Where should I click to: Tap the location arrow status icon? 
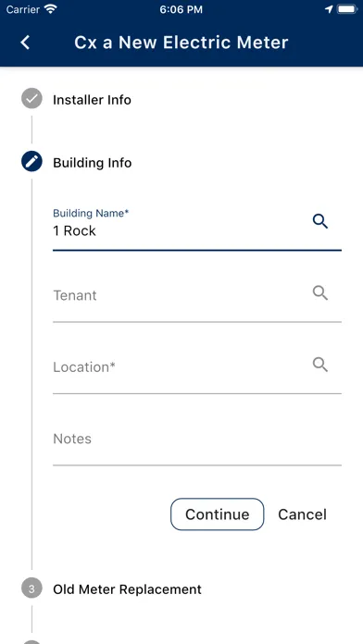point(329,9)
